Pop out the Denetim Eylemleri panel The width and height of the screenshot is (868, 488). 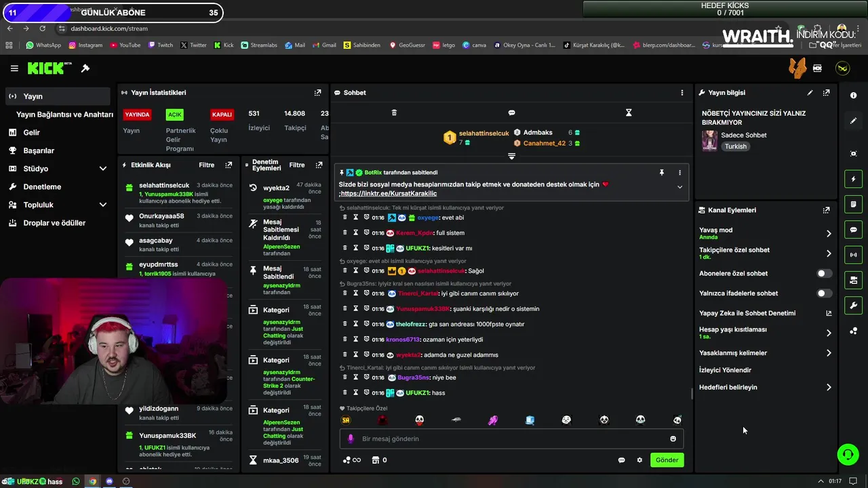point(319,165)
